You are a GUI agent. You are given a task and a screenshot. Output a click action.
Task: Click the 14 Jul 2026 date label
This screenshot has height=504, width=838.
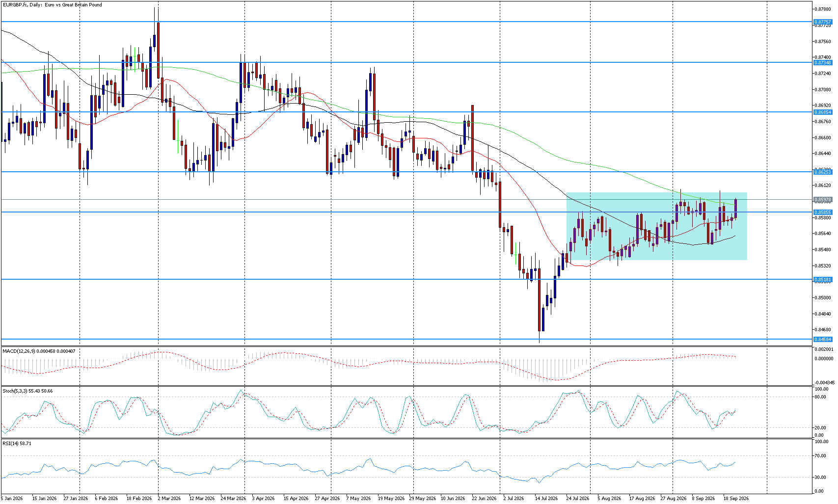pos(546,498)
